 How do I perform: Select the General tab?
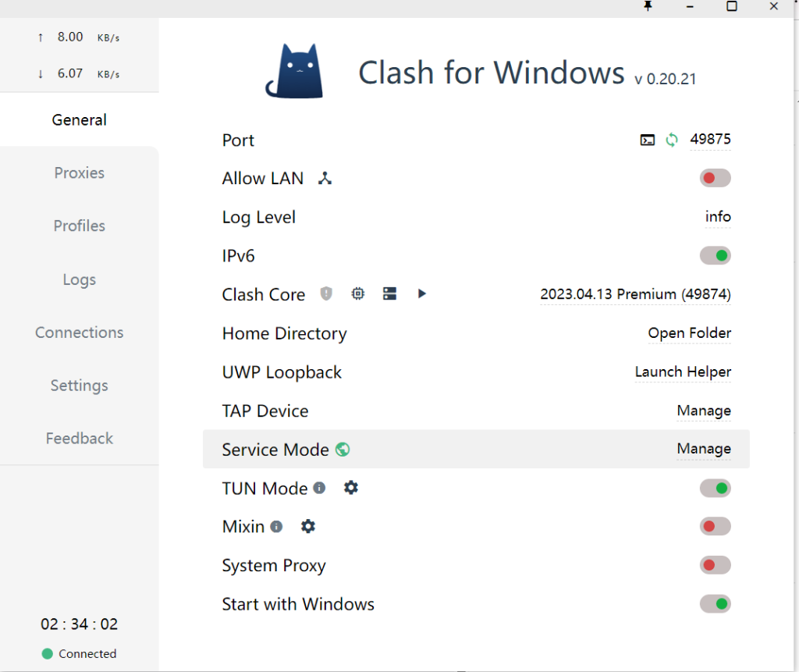pyautogui.click(x=80, y=120)
